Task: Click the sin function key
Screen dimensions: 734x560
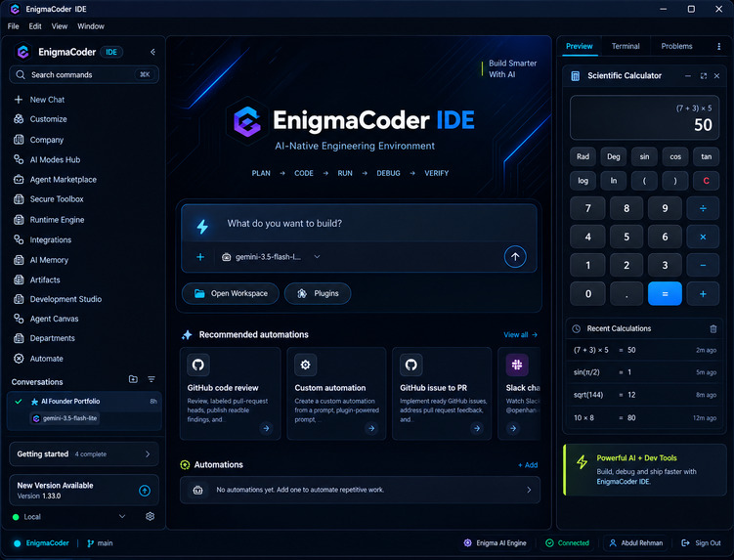Action: [644, 156]
